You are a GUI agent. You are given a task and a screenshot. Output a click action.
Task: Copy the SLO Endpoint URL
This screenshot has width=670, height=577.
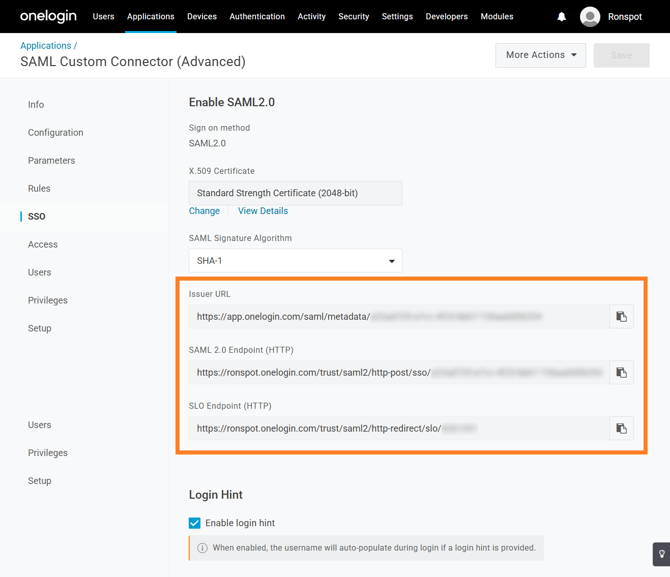pos(621,429)
